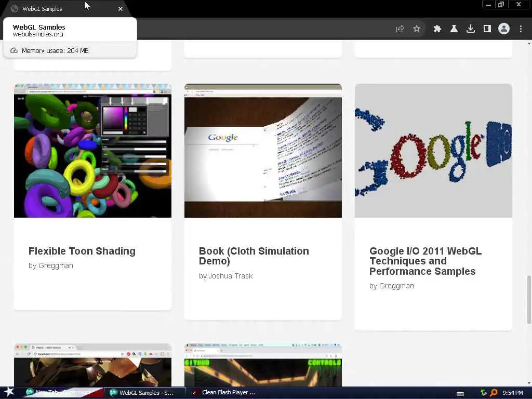Click Google I/O 2011 WebGL Techniques title
This screenshot has height=399, width=532.
[425, 261]
